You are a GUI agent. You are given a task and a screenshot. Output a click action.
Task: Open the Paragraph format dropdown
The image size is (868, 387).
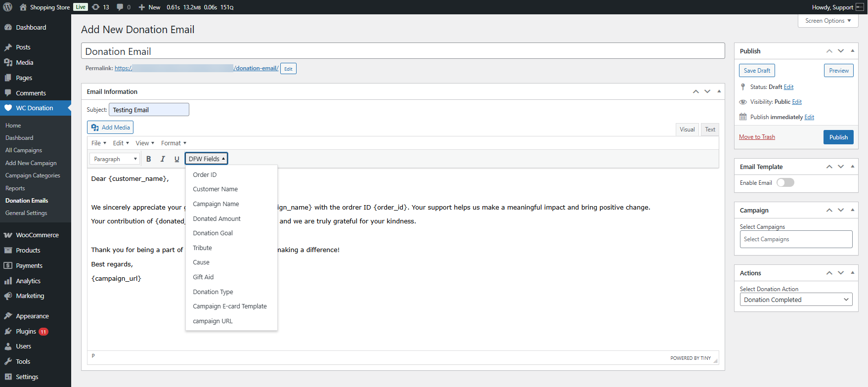(x=115, y=159)
